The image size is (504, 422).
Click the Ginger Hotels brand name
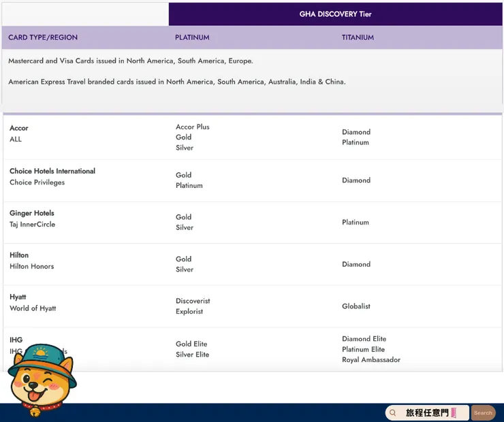(x=32, y=213)
